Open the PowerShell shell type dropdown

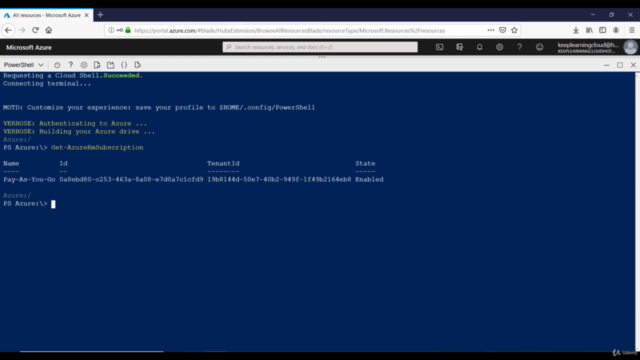pos(23,65)
